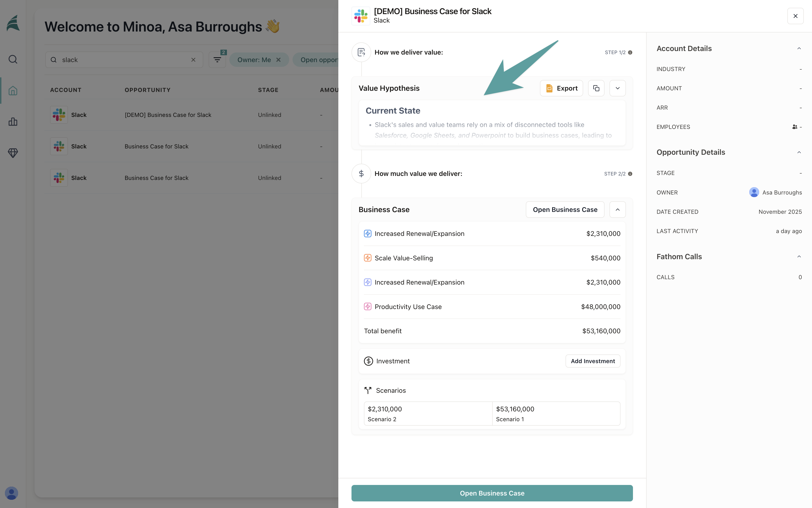Viewport: 812px width, 508px height.
Task: Select the Scenario 2 card
Action: 428,414
